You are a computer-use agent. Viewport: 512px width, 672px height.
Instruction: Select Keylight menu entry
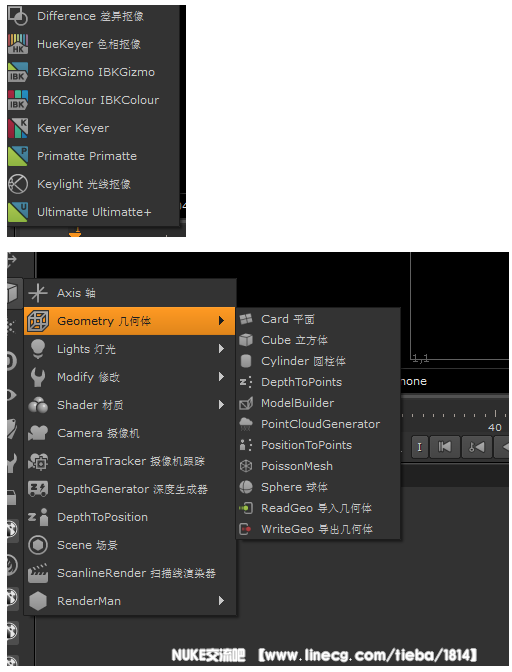click(x=93, y=184)
